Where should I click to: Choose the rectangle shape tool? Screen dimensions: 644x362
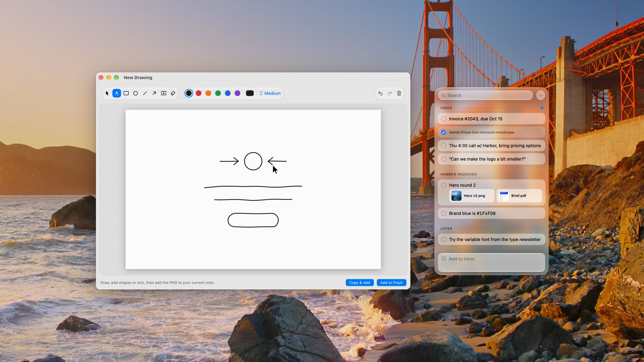tap(126, 93)
